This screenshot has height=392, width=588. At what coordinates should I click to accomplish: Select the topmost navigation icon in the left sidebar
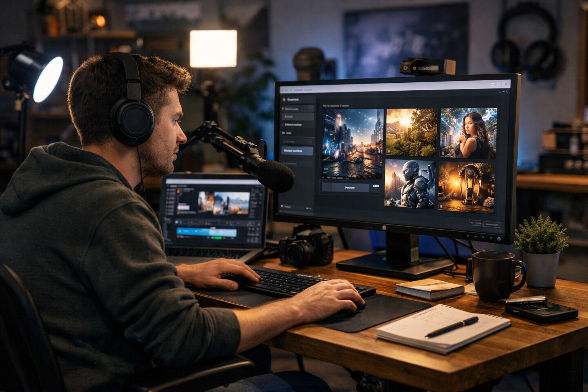click(283, 109)
